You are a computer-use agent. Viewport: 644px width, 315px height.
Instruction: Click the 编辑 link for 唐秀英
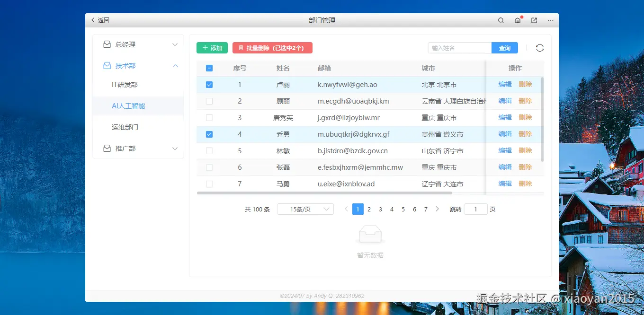click(505, 117)
